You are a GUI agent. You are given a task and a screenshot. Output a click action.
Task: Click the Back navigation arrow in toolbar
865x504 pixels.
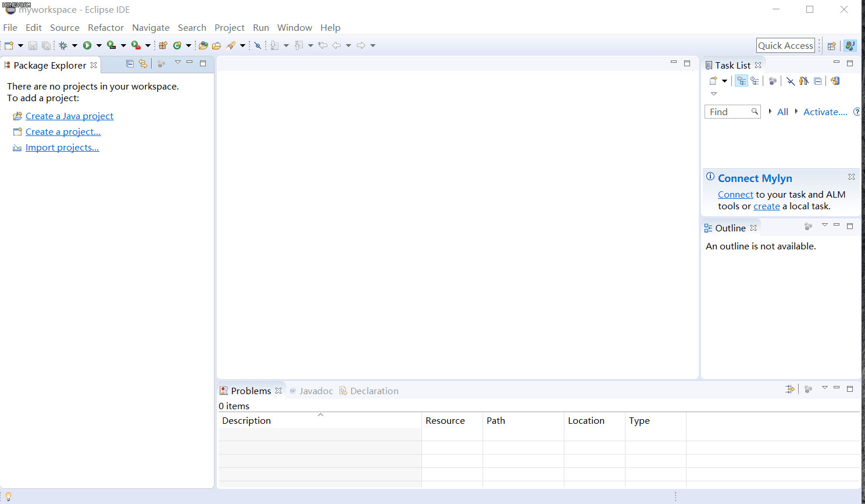click(x=337, y=45)
